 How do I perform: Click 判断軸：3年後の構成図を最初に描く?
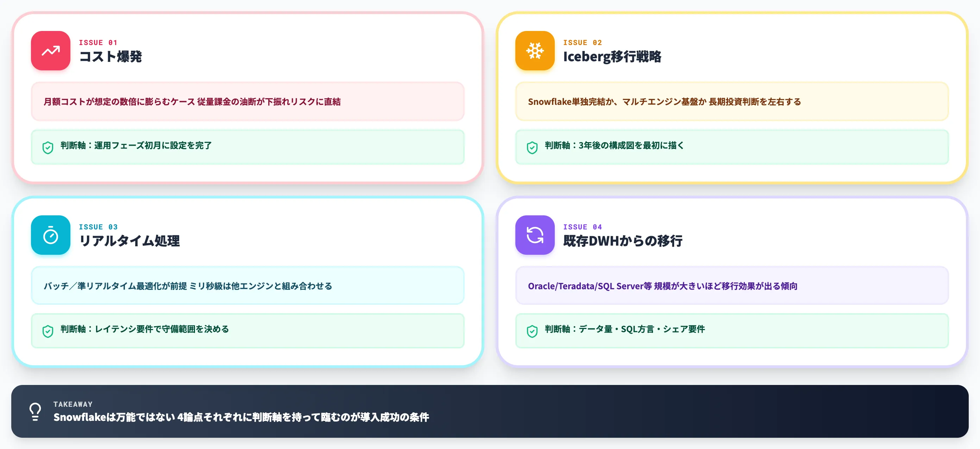click(614, 146)
